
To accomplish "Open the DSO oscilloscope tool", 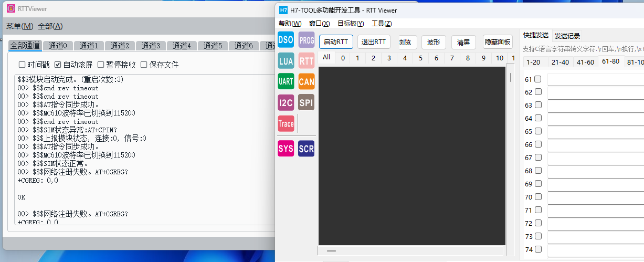I will [x=286, y=40].
